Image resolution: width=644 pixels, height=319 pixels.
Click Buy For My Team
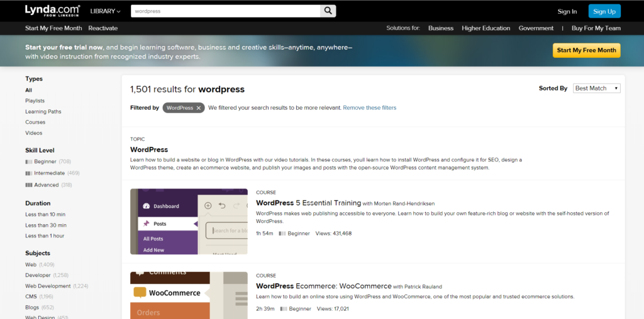tap(596, 28)
